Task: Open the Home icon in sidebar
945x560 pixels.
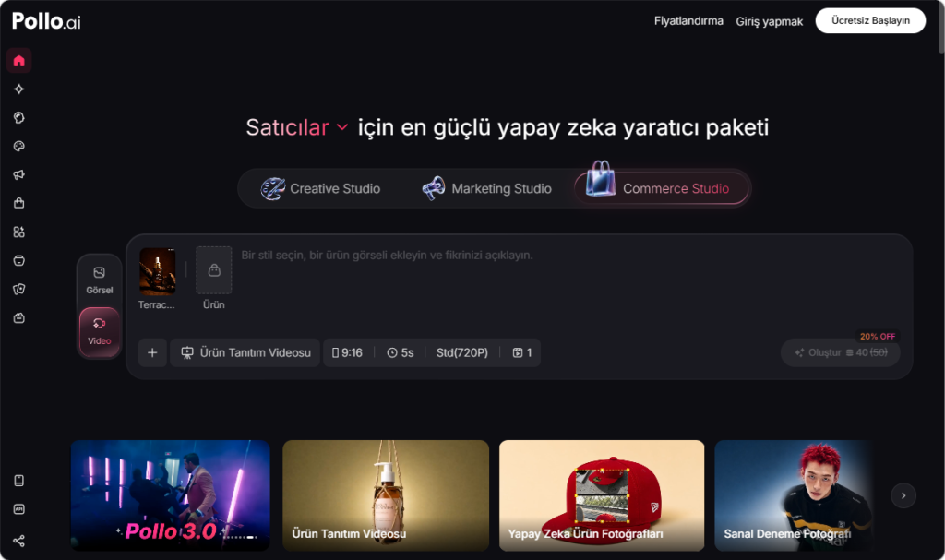Action: [18, 60]
